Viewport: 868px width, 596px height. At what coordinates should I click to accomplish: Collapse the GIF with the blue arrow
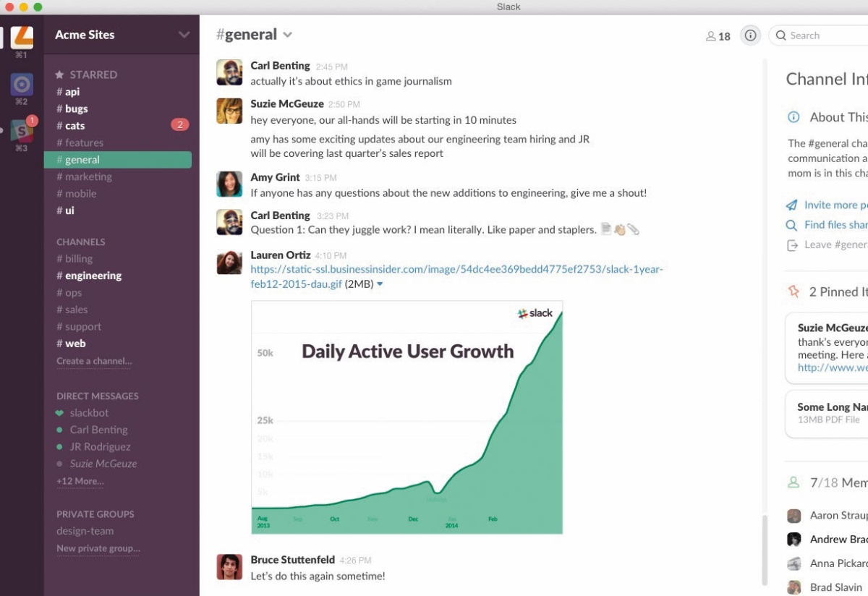[x=380, y=284]
